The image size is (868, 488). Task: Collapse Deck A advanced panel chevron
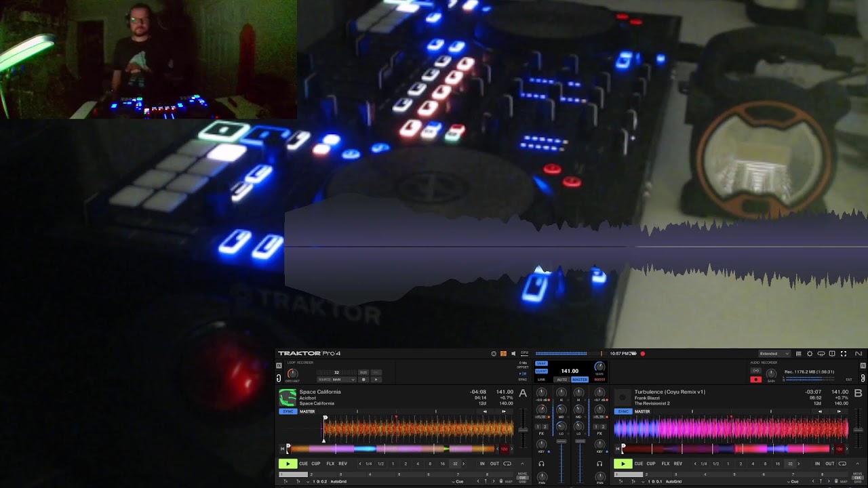pos(522,464)
